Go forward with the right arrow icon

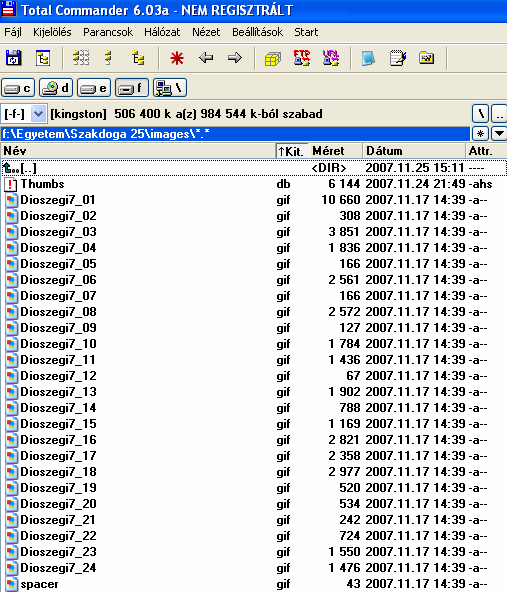coord(235,58)
